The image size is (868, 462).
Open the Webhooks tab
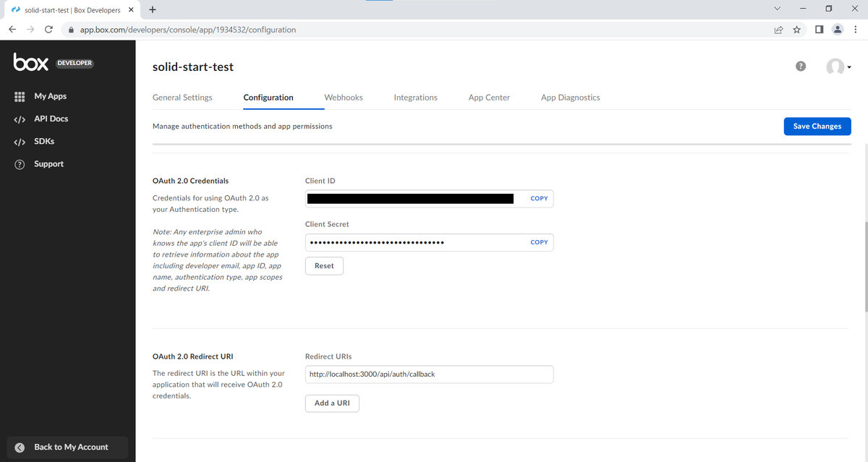click(344, 98)
